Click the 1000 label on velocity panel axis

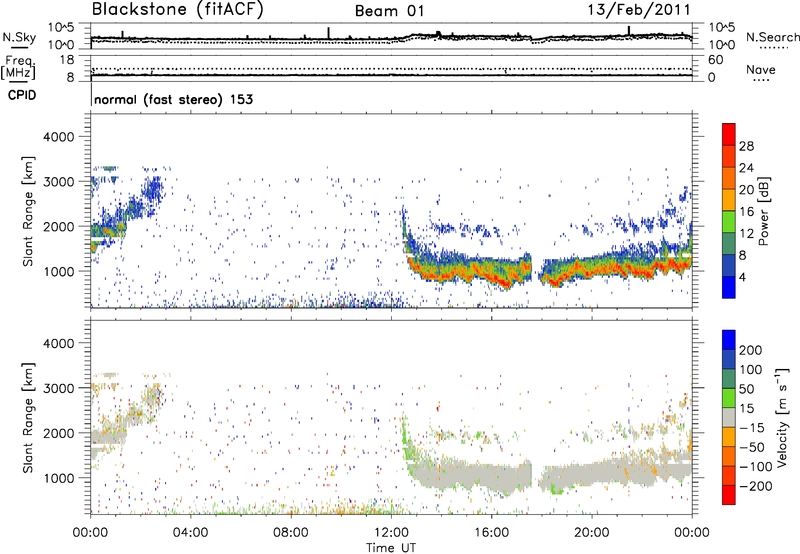[58, 478]
